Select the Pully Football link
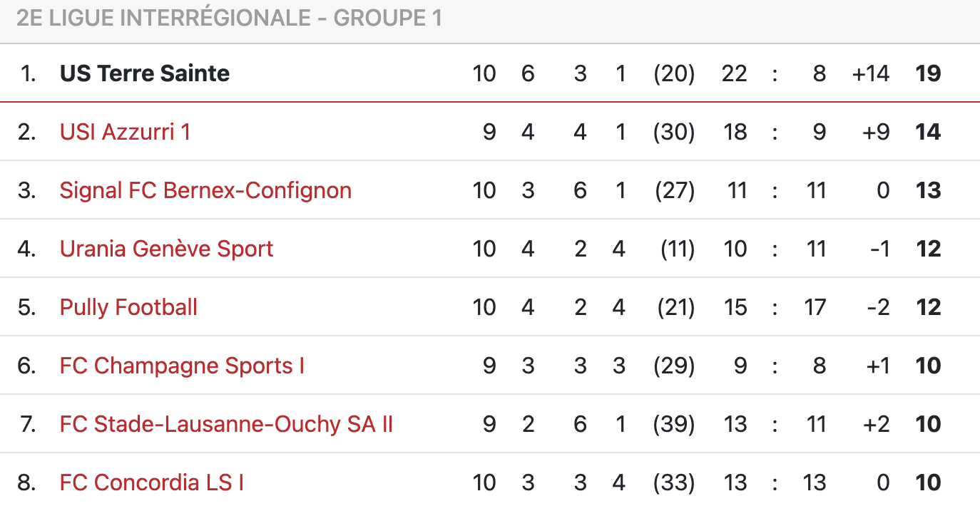The height and width of the screenshot is (506, 980). [x=128, y=307]
